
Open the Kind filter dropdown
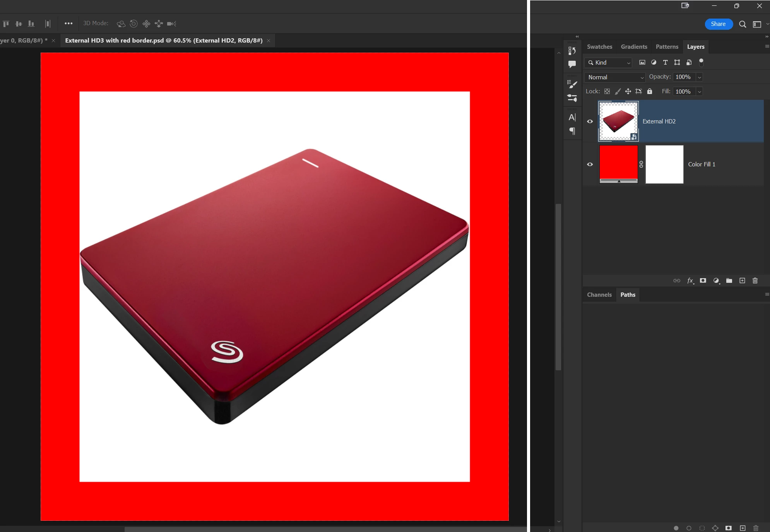[x=609, y=62]
